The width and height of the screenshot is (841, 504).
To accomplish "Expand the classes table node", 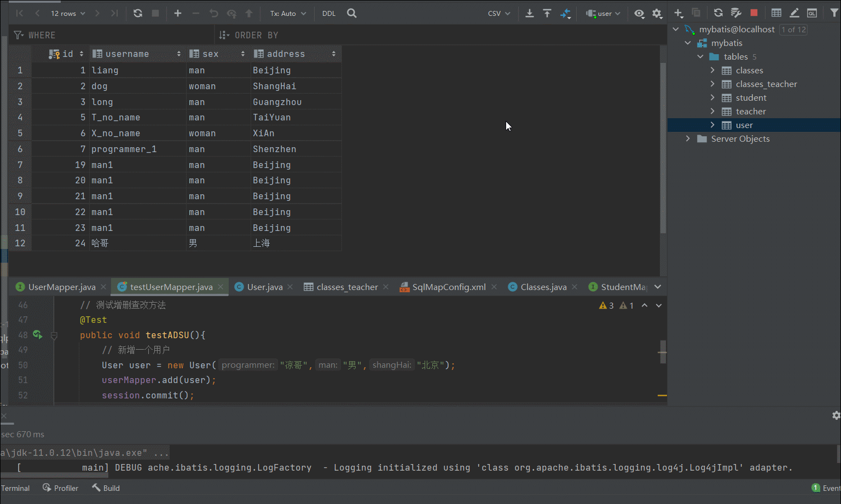I will [712, 70].
